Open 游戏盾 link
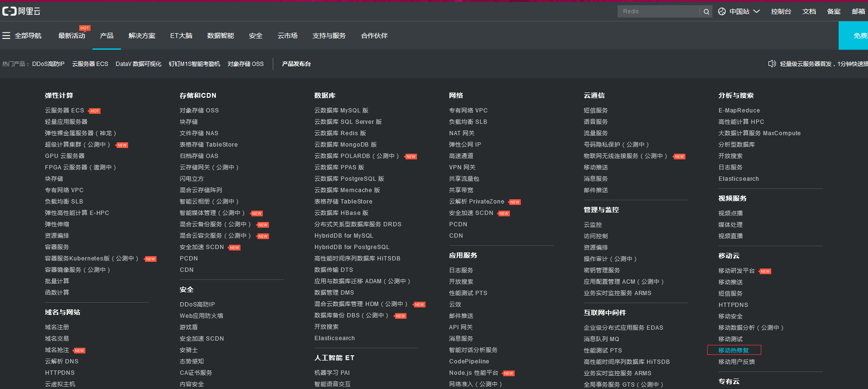 tap(189, 327)
